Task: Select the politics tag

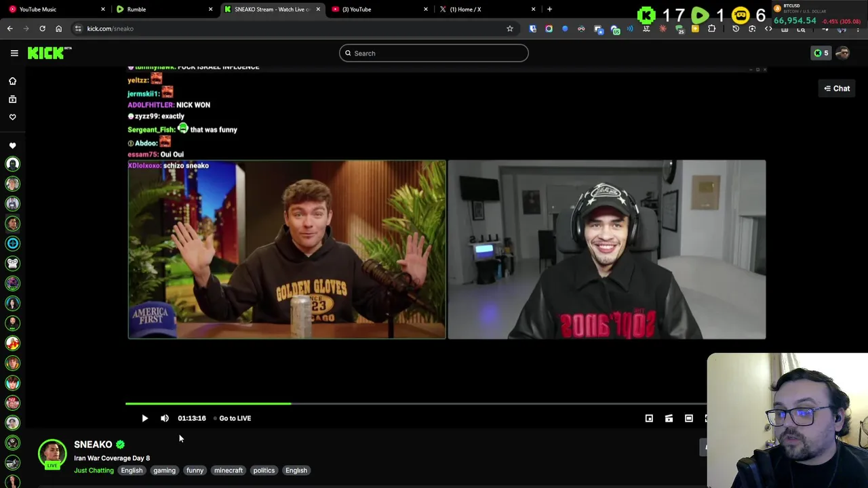Action: pos(264,470)
